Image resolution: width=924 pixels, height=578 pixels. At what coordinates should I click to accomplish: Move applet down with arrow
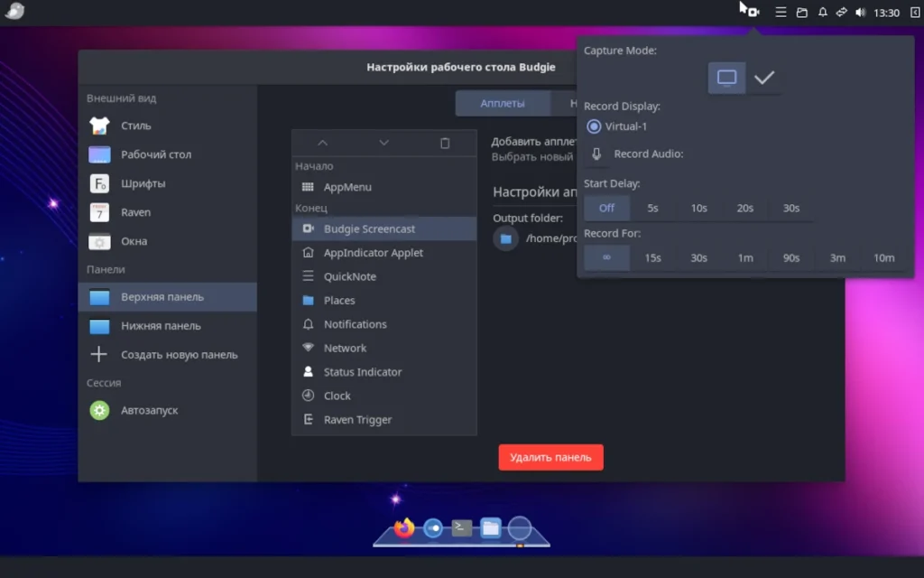(x=383, y=143)
